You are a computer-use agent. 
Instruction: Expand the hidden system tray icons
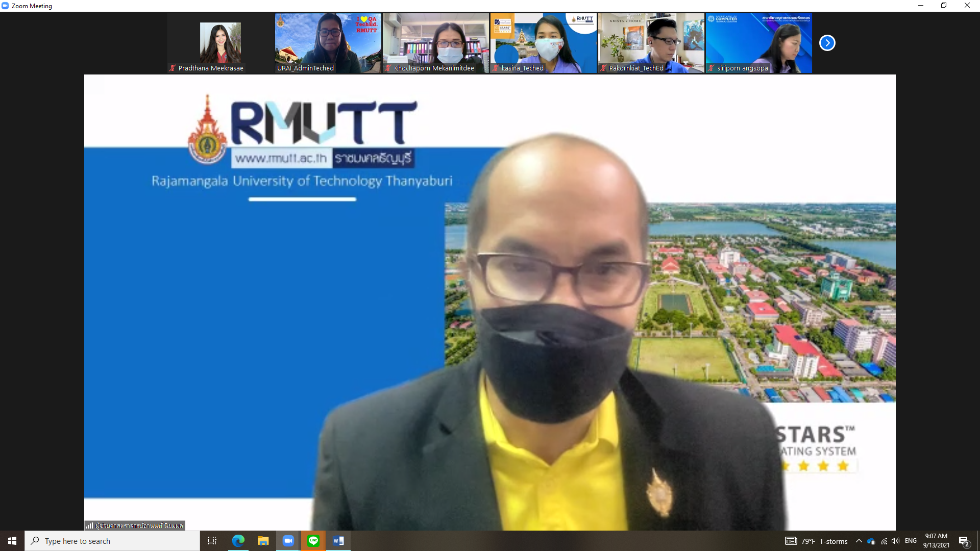(x=859, y=541)
